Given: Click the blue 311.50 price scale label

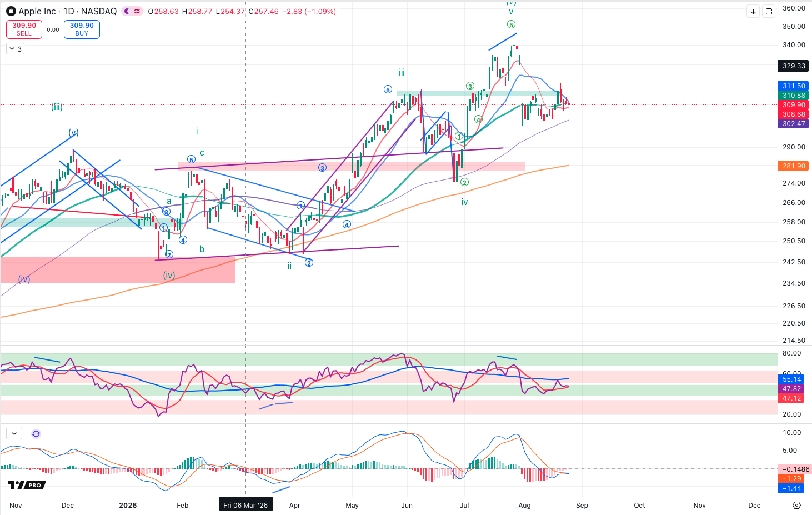Looking at the screenshot, I should pos(794,86).
